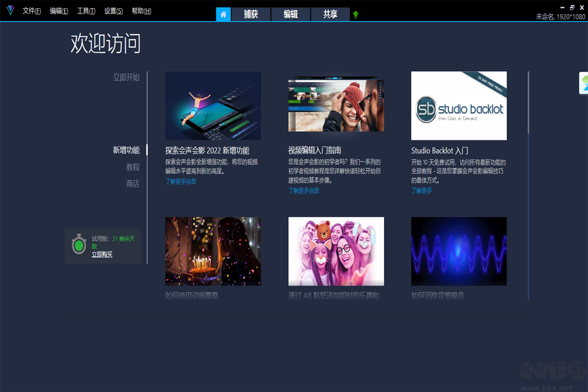Select the 教程 sidebar entry
Viewport: 588px width, 392px height.
tap(132, 167)
